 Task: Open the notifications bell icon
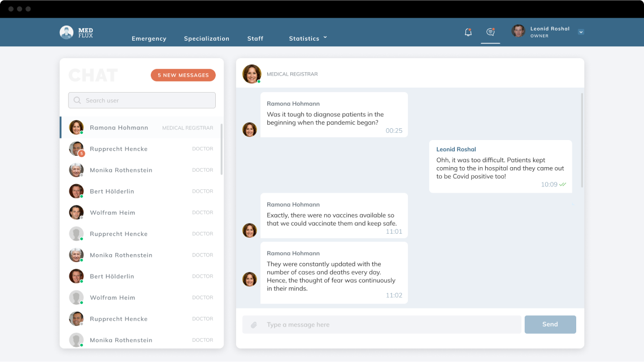point(468,32)
